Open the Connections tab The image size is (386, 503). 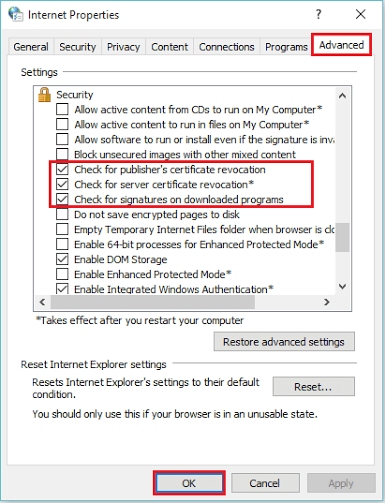point(227,47)
